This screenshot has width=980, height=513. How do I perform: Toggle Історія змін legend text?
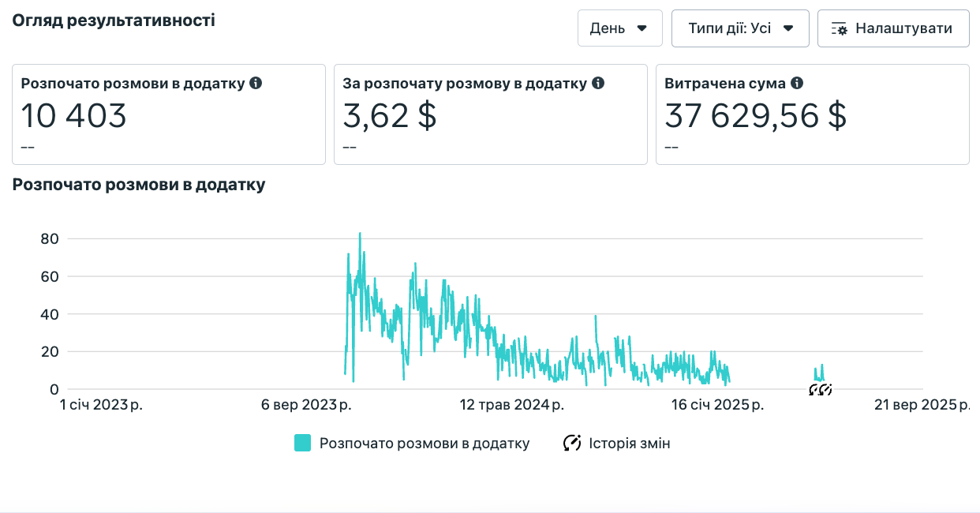click(629, 444)
